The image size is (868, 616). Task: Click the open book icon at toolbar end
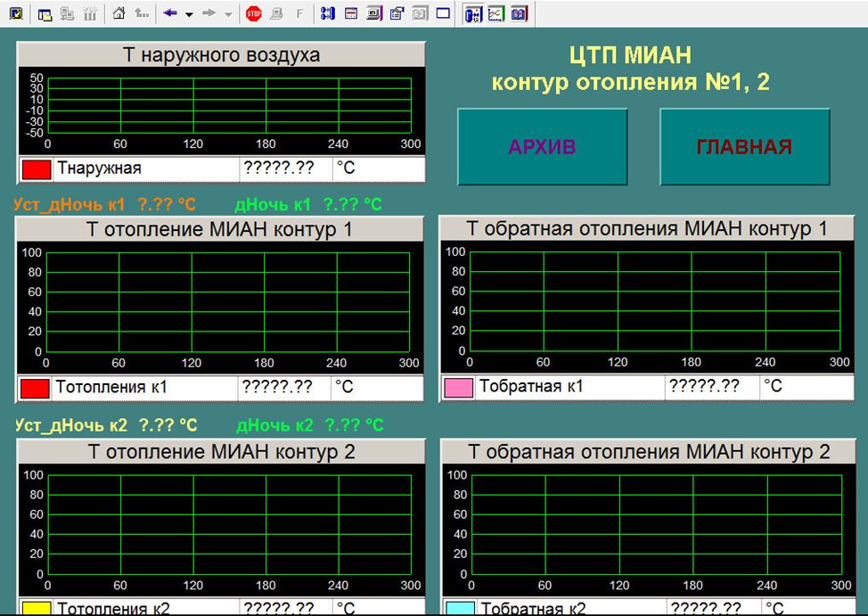coord(519,13)
